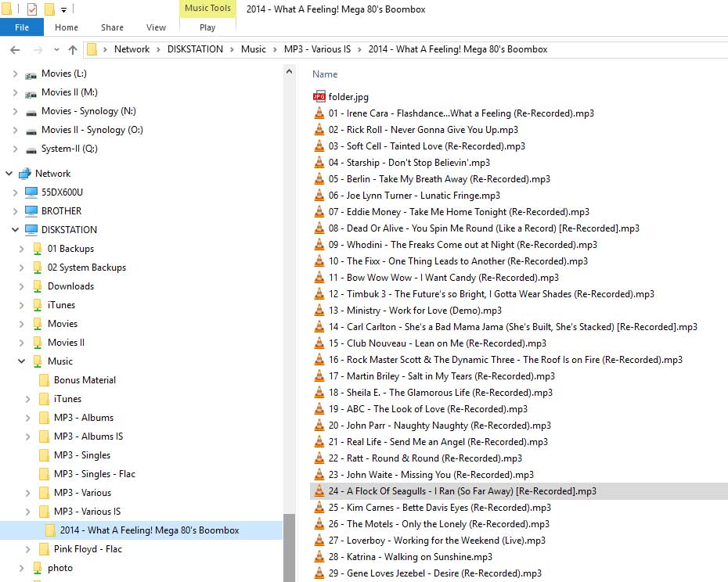728x582 pixels.
Task: Open the Home ribbon tab
Action: (67, 27)
